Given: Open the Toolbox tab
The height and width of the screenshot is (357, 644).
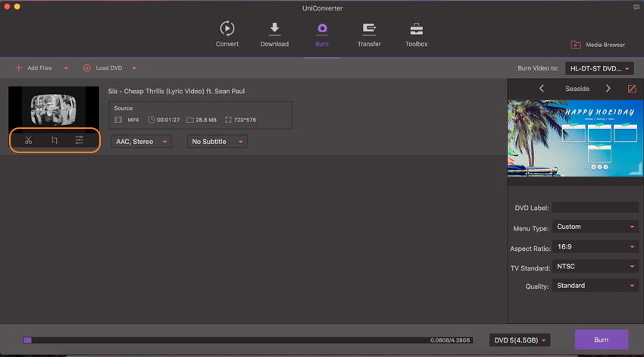Looking at the screenshot, I should pos(417,34).
